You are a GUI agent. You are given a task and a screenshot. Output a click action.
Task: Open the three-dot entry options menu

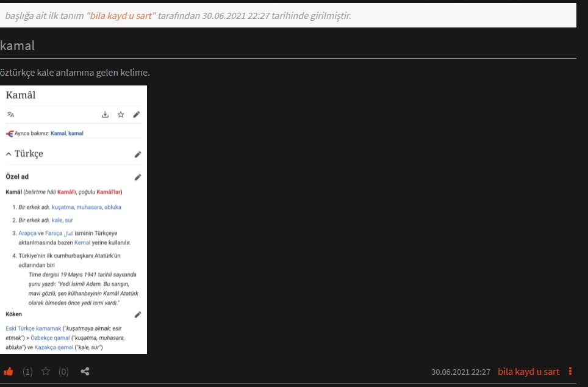pos(570,371)
